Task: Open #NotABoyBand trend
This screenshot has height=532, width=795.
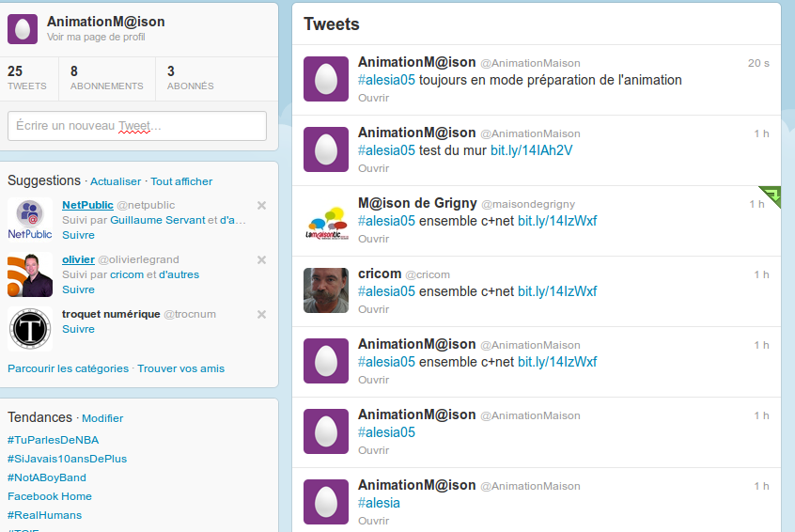Action: point(47,477)
